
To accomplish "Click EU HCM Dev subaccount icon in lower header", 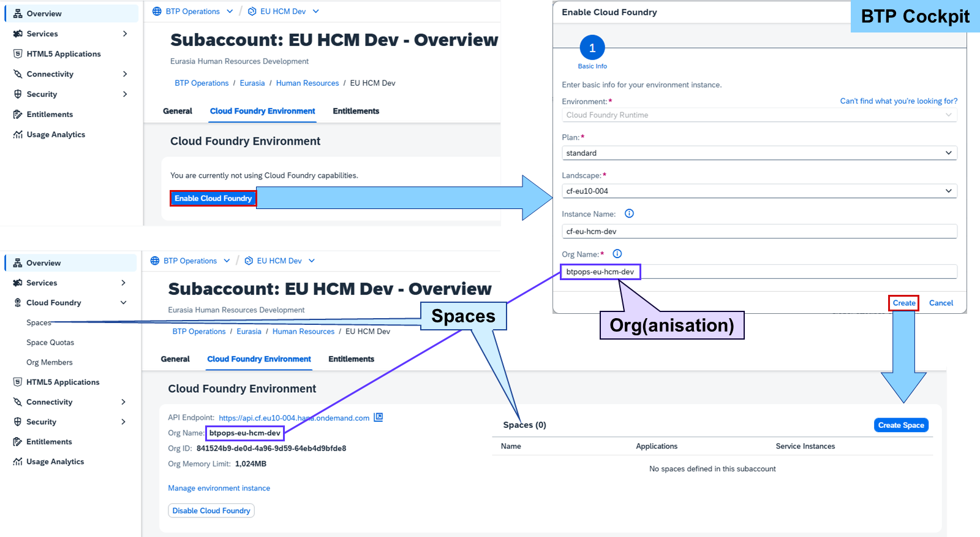I will (x=249, y=261).
